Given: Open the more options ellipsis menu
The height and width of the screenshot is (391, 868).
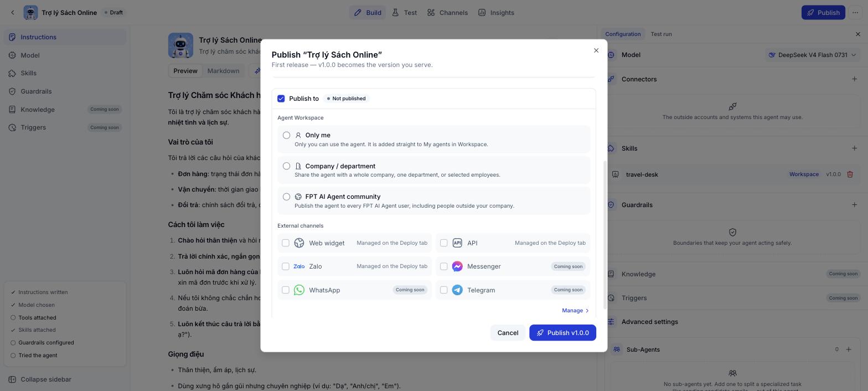Looking at the screenshot, I should pyautogui.click(x=855, y=12).
